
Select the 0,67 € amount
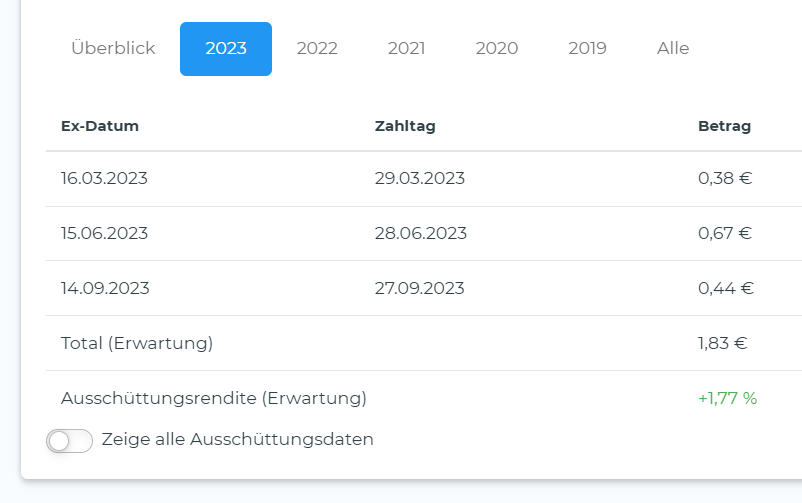(x=725, y=234)
